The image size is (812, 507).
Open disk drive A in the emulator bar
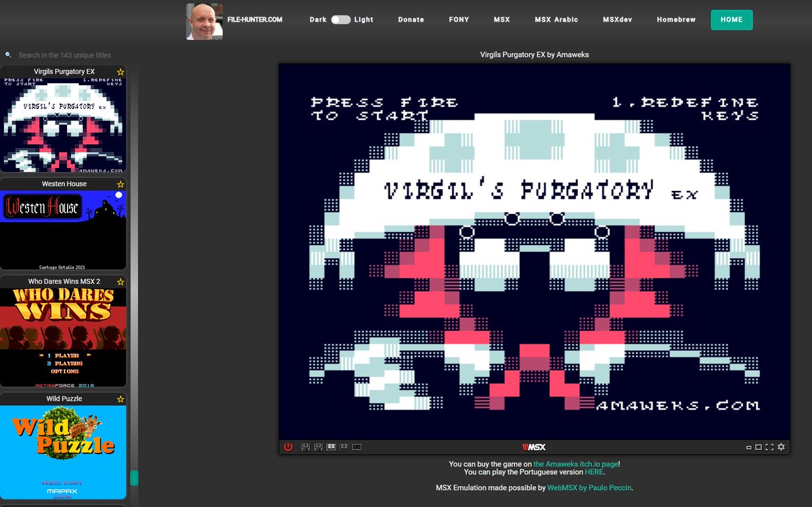306,447
